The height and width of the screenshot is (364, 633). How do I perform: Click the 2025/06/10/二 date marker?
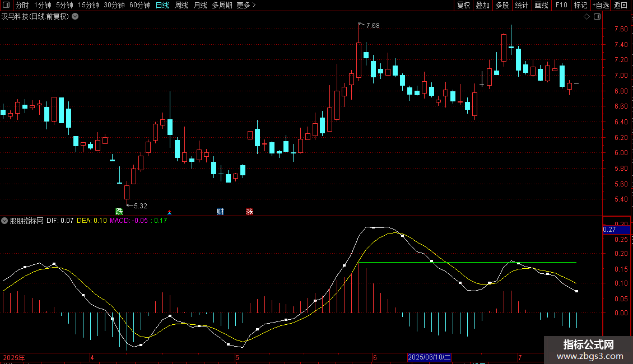[x=429, y=357]
